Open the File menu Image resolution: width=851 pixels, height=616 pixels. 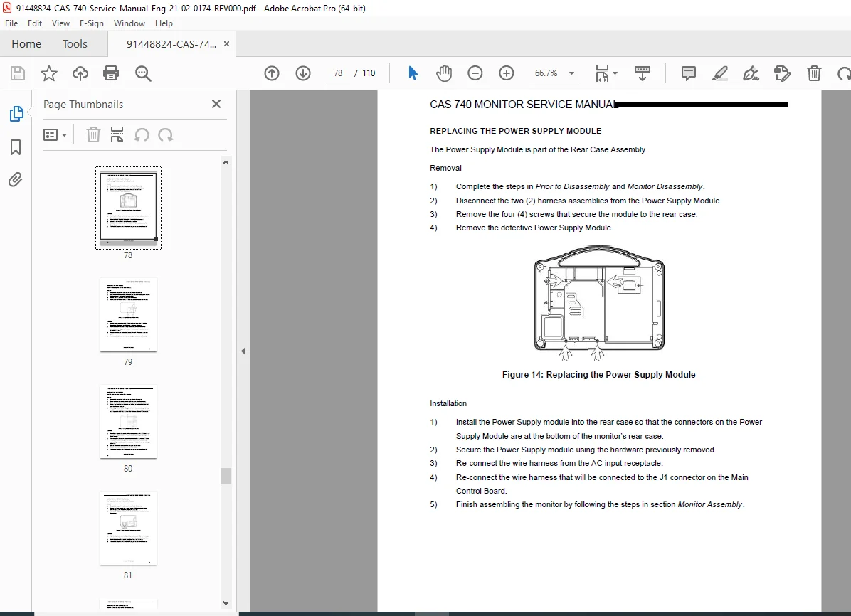point(11,23)
